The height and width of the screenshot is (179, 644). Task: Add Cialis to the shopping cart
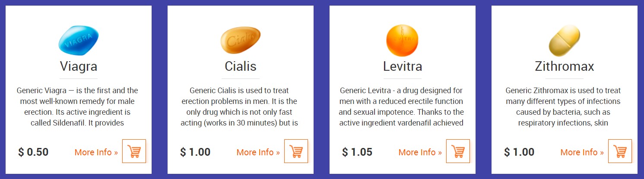296,151
